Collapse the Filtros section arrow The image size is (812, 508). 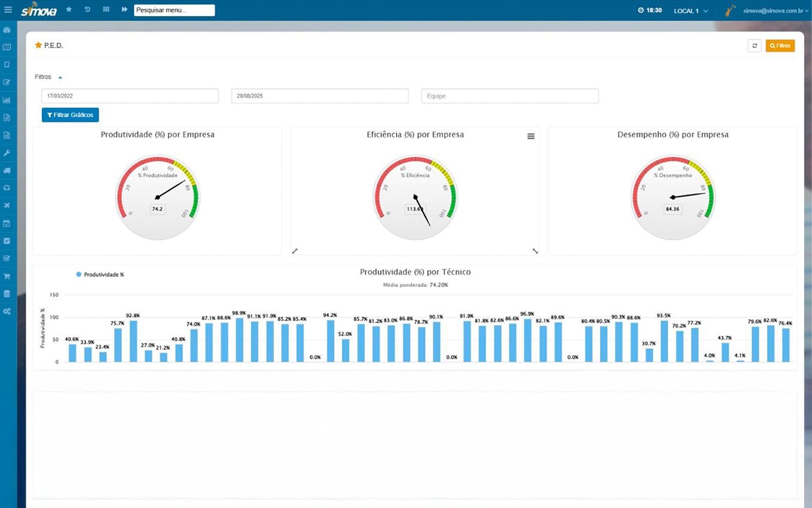60,77
